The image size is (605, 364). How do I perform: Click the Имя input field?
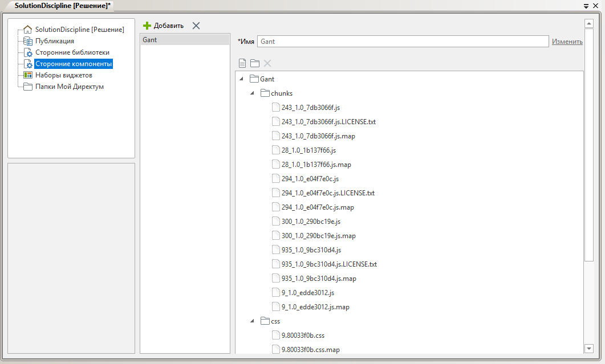403,42
